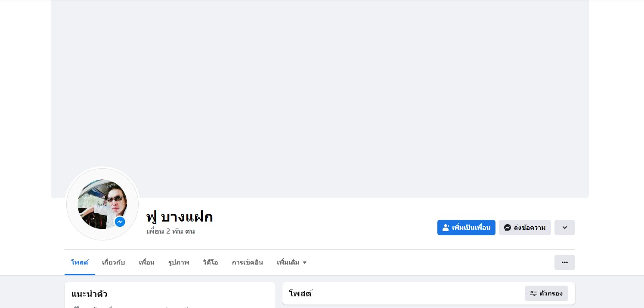Open the three-dots options menu
The image size is (644, 308).
pos(565,262)
